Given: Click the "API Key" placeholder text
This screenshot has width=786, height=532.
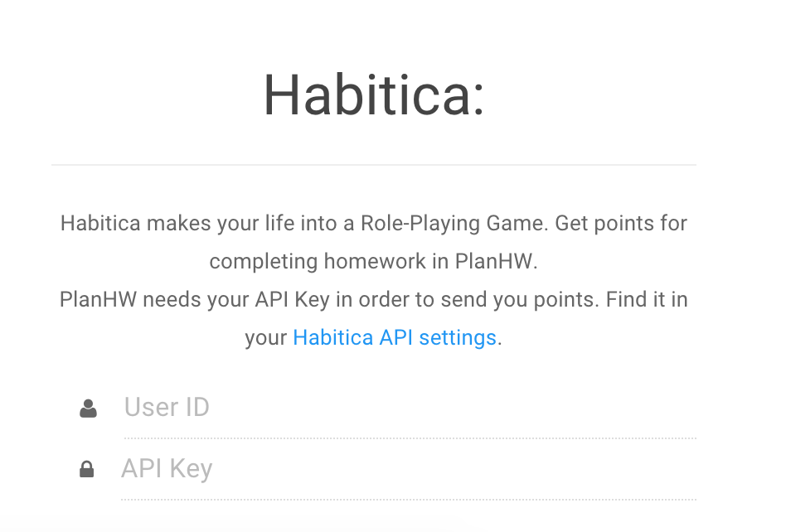Looking at the screenshot, I should (167, 470).
